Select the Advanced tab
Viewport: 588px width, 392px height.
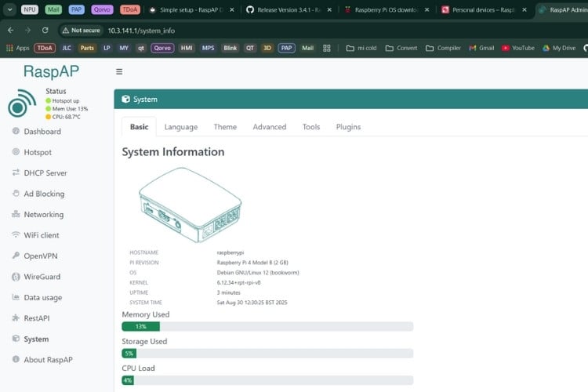(269, 127)
